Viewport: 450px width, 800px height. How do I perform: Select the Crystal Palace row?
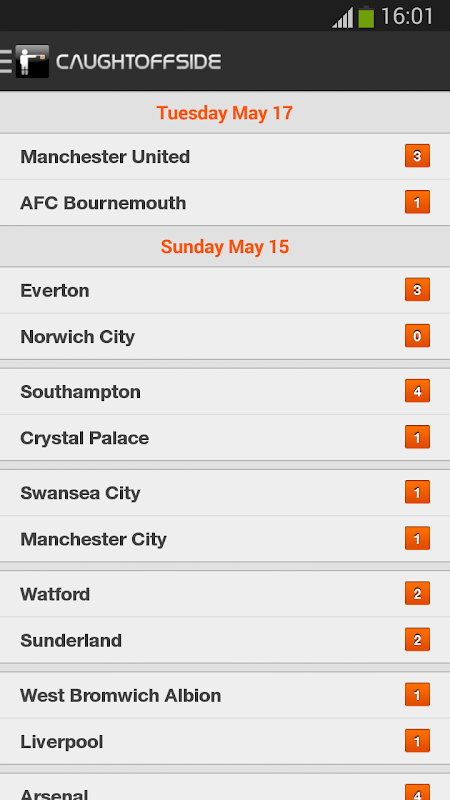pyautogui.click(x=225, y=438)
